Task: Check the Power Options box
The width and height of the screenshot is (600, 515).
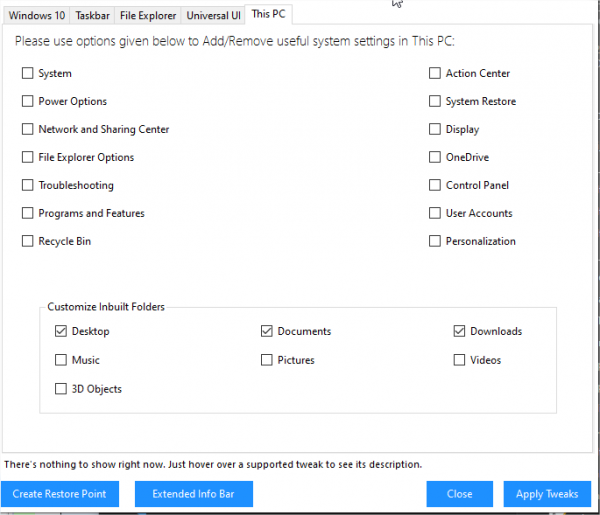Action: [28, 102]
